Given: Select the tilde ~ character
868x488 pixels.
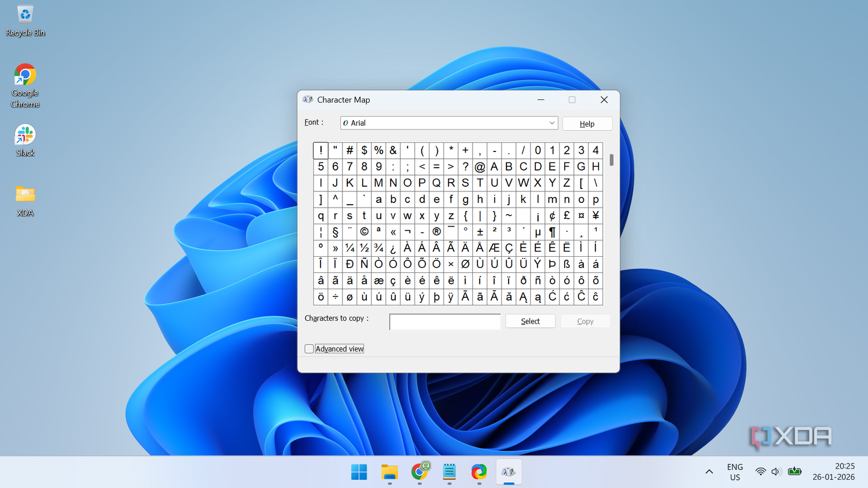Looking at the screenshot, I should (509, 216).
